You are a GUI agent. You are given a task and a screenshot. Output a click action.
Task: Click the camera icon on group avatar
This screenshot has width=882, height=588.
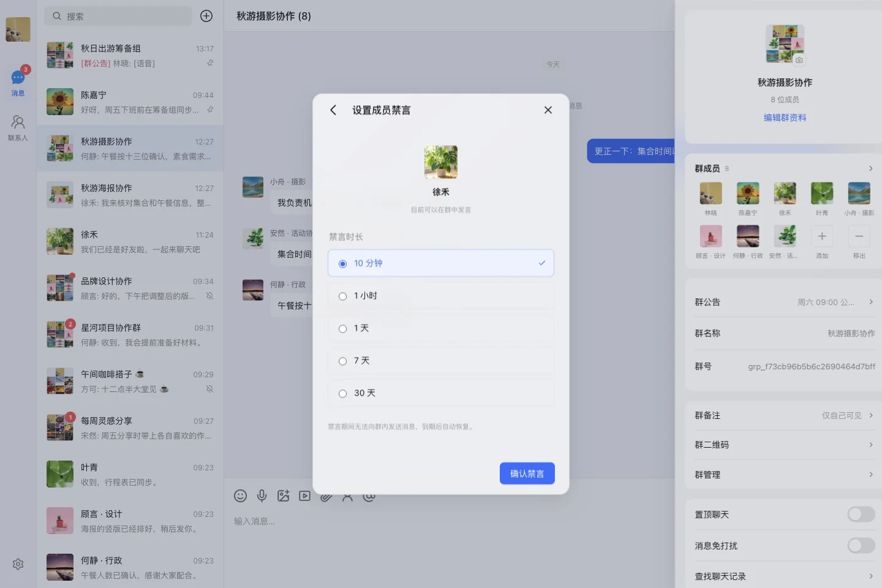799,60
